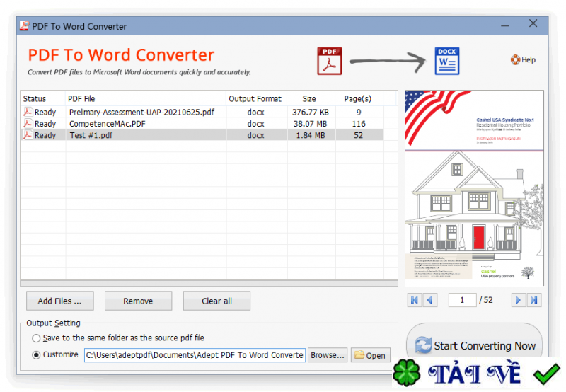
Task: Click the PDF preview thumbnail
Action: (x=474, y=188)
